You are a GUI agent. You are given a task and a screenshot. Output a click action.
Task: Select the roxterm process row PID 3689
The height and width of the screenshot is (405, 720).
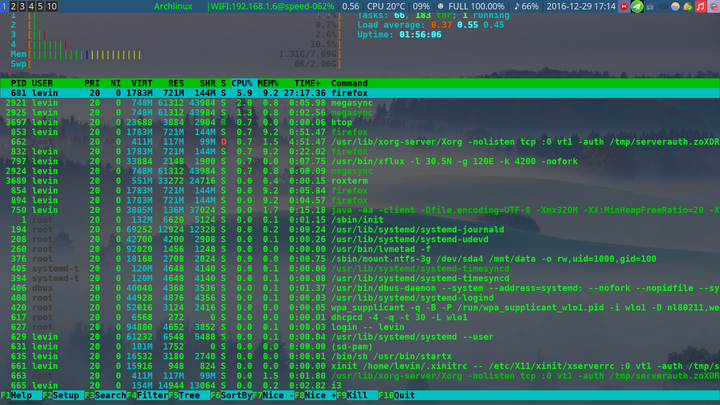360,181
